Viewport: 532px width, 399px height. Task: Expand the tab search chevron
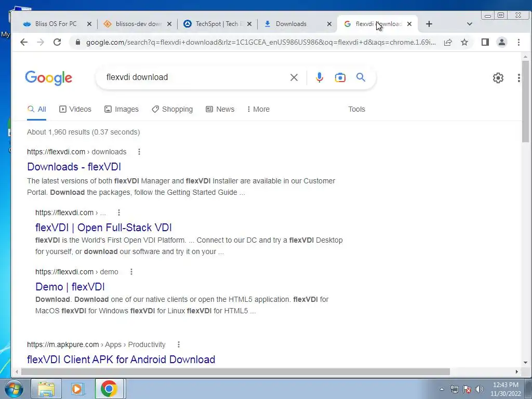point(470,24)
